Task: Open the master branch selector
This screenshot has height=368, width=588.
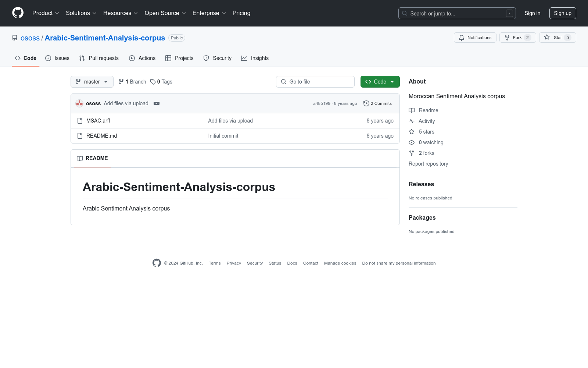Action: tap(92, 82)
